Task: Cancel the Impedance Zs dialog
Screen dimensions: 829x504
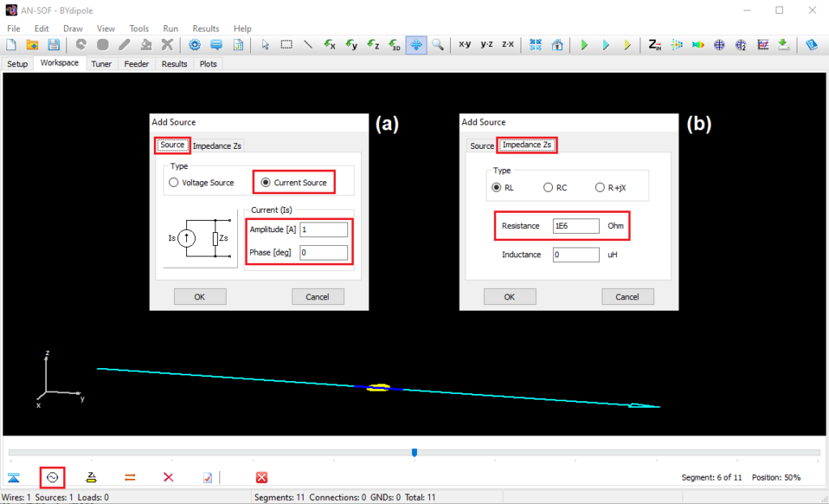Action: 627,296
